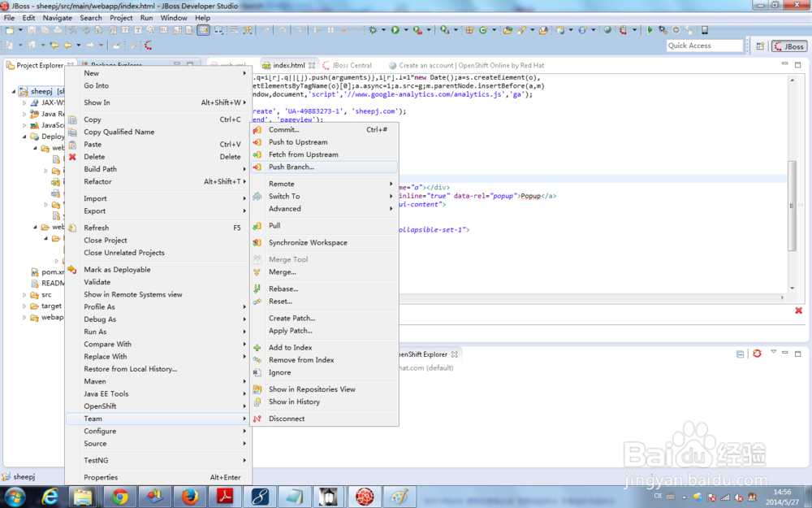Click Synchronize Workspace menu entry
The width and height of the screenshot is (812, 508).
[x=324, y=242]
